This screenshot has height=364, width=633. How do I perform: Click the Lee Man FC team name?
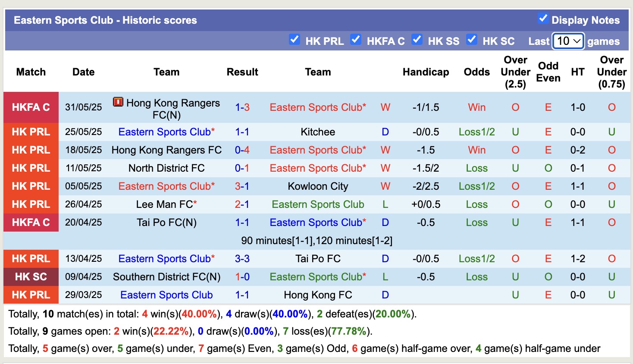click(164, 204)
